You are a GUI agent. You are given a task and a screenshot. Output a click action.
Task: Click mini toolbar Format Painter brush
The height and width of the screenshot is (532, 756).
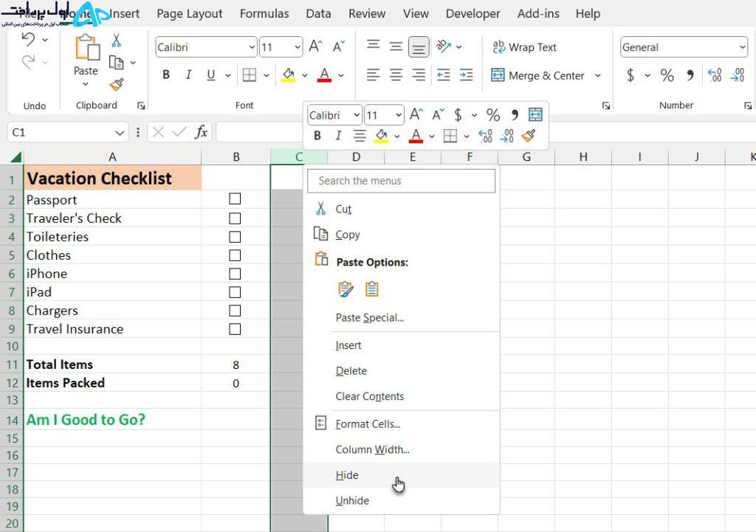tap(529, 136)
